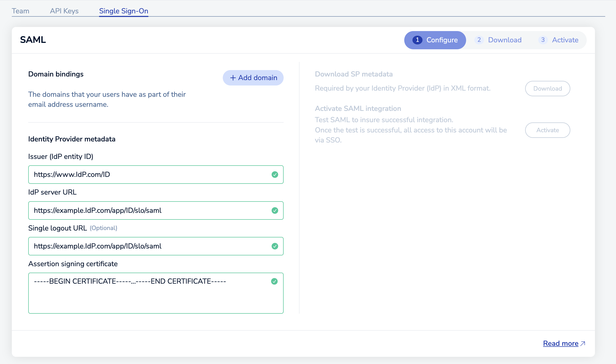Click step 3 number badge next to Activate
Viewport: 616px width, 364px height.
coord(543,40)
